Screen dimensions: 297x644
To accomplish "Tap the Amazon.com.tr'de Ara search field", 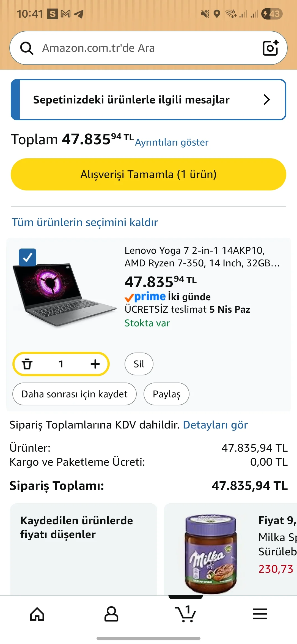I will pyautogui.click(x=148, y=48).
